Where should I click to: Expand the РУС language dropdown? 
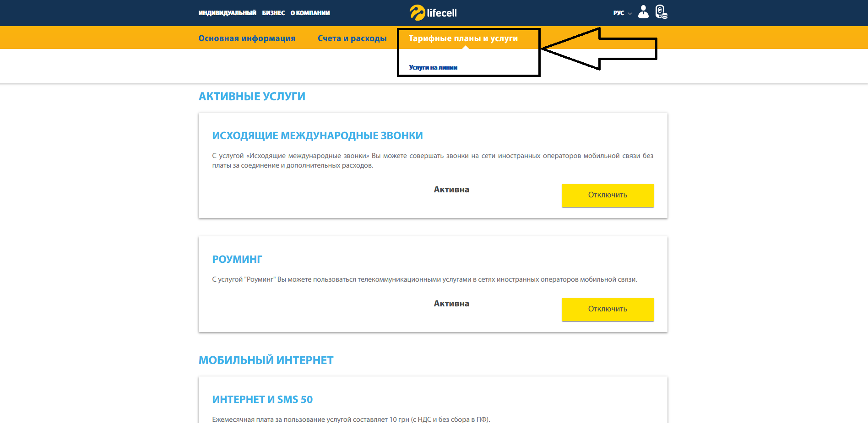tap(622, 13)
